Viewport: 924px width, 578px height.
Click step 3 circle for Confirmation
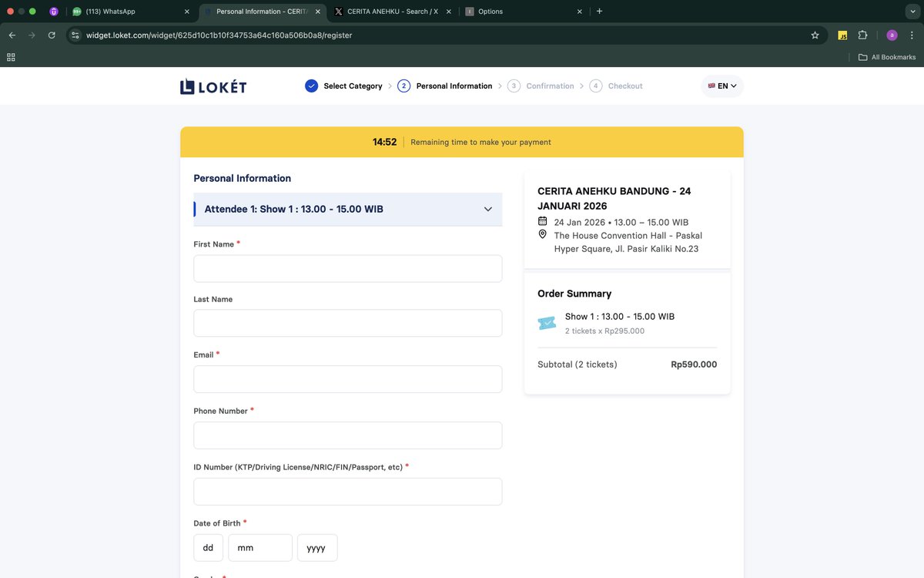pos(514,86)
